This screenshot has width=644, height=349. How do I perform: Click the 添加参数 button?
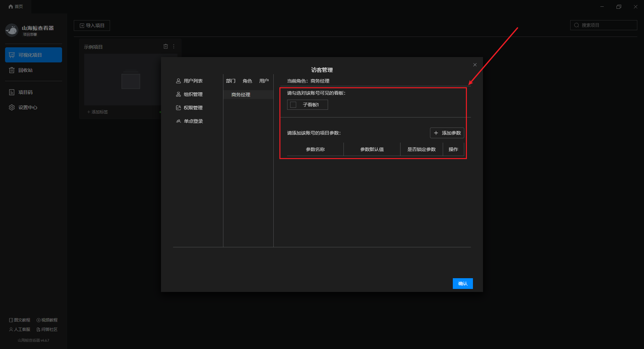[x=447, y=133]
